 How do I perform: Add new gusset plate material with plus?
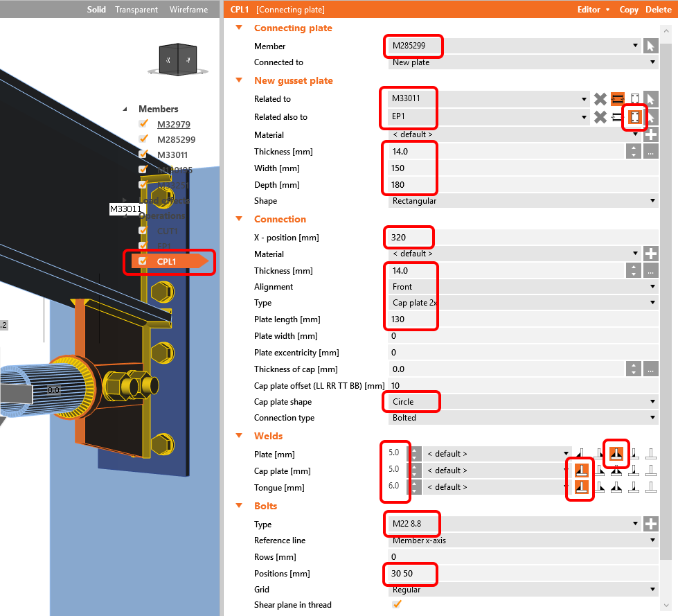click(x=651, y=134)
